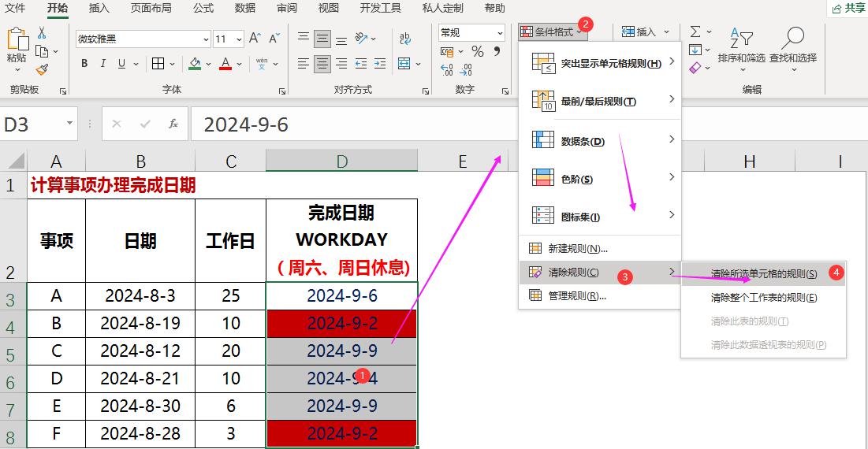Click the wén phonetic guide icon
The image size is (868, 449).
262,64
